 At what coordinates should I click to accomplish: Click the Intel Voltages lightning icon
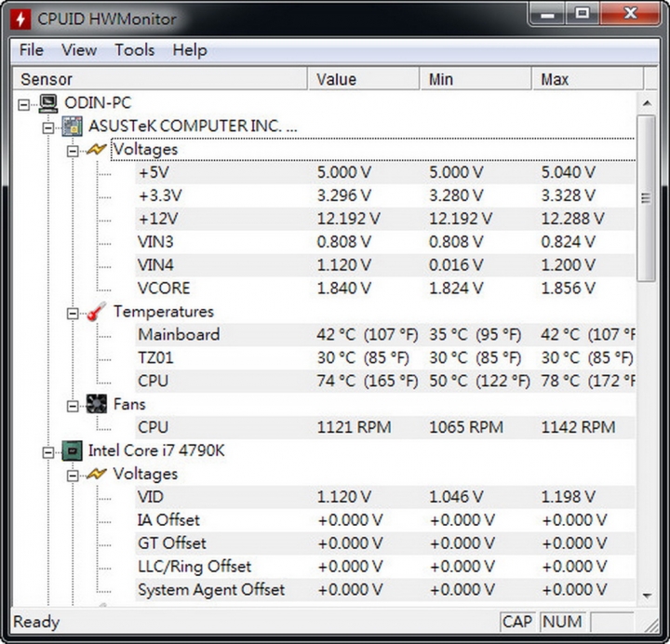click(96, 474)
